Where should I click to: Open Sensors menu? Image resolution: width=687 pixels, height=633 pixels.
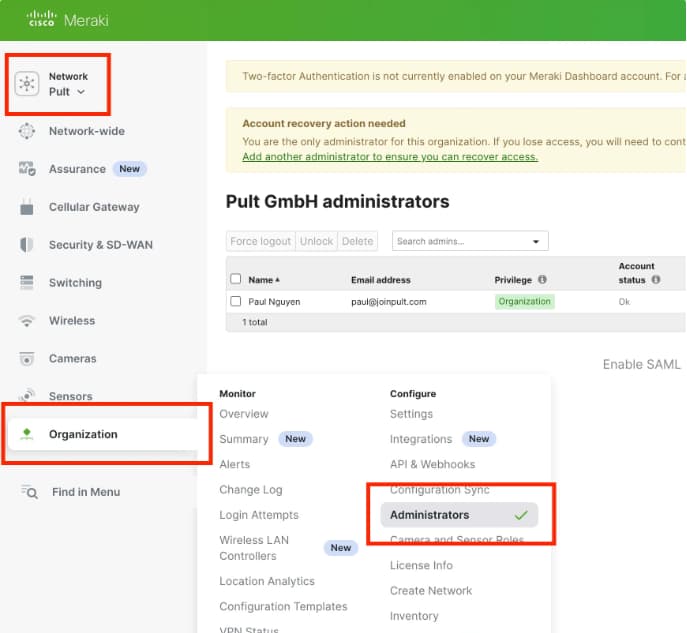pos(71,396)
